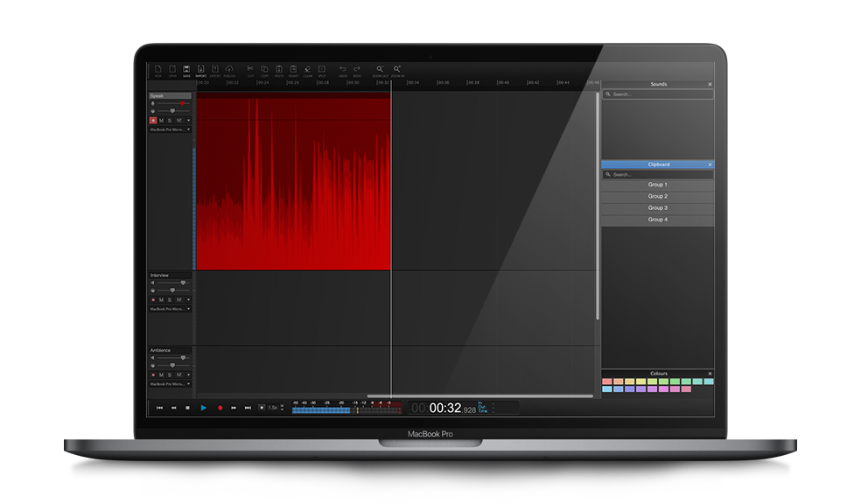Click the Import icon in the toolbar
The image size is (861, 504).
201,69
